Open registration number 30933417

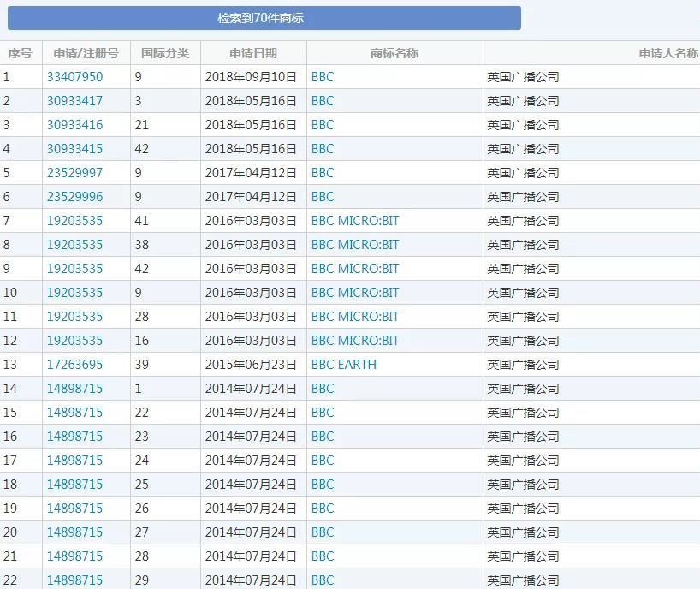pyautogui.click(x=74, y=101)
